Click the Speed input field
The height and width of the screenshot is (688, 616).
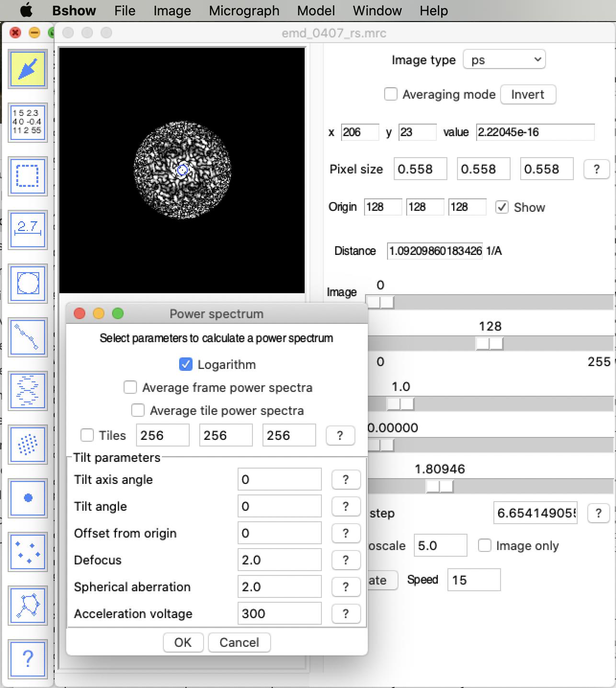(x=474, y=580)
